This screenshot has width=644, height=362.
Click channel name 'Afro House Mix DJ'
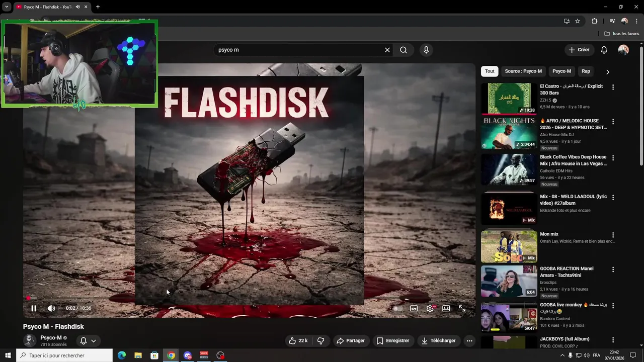point(557,135)
